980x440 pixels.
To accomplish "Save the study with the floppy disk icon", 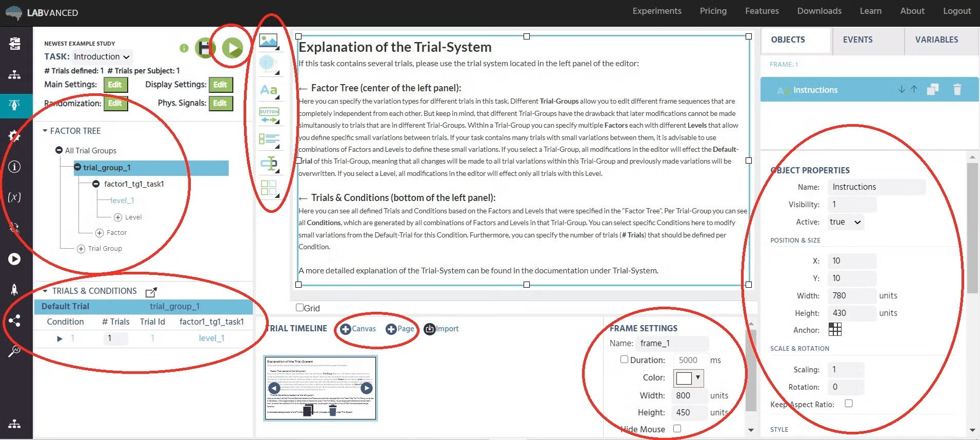I will coord(205,48).
